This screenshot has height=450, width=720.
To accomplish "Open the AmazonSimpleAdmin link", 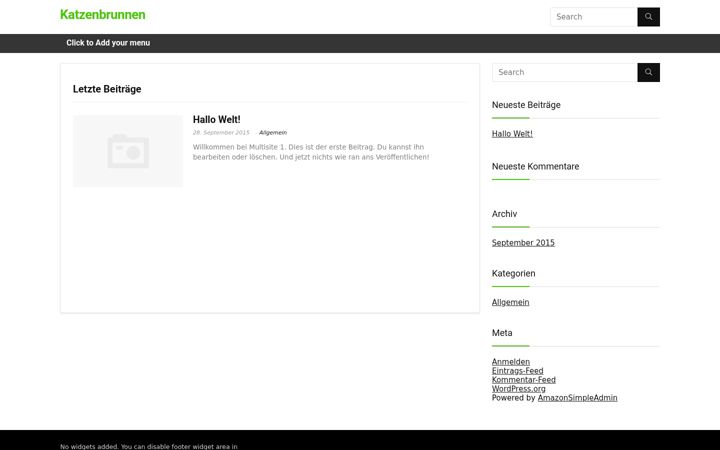I will [x=577, y=398].
